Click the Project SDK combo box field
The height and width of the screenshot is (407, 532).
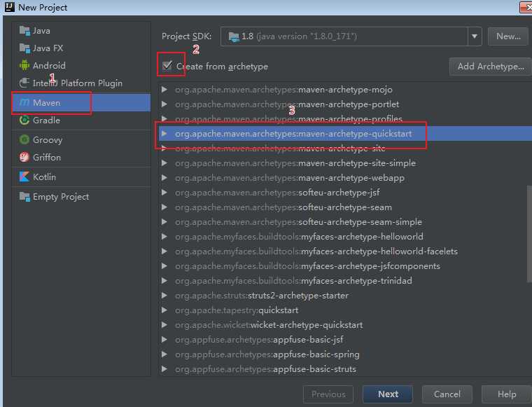(x=351, y=36)
